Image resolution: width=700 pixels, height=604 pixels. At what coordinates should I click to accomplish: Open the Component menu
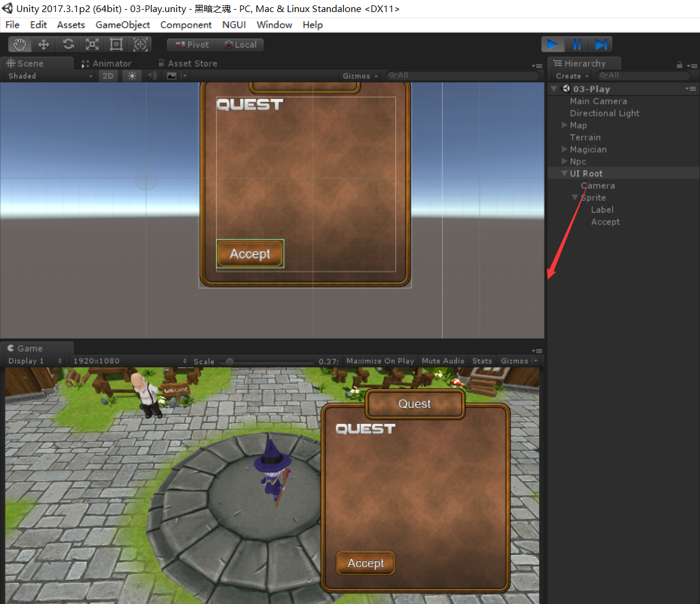[186, 25]
